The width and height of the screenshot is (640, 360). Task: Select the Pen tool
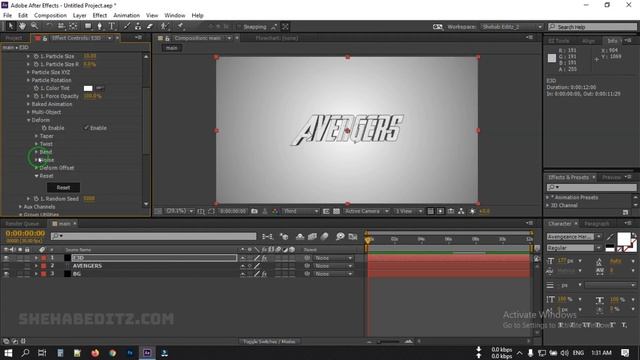click(x=100, y=26)
